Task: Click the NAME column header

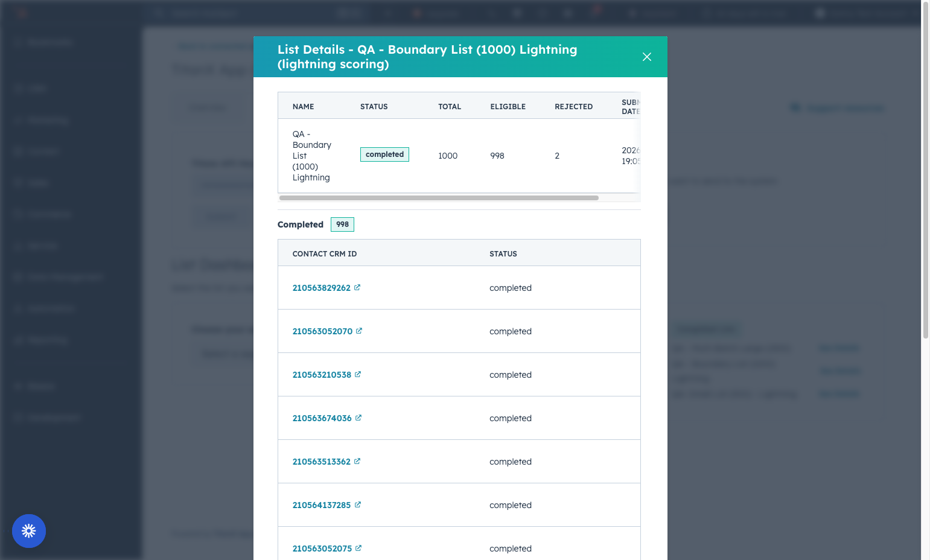Action: (304, 107)
